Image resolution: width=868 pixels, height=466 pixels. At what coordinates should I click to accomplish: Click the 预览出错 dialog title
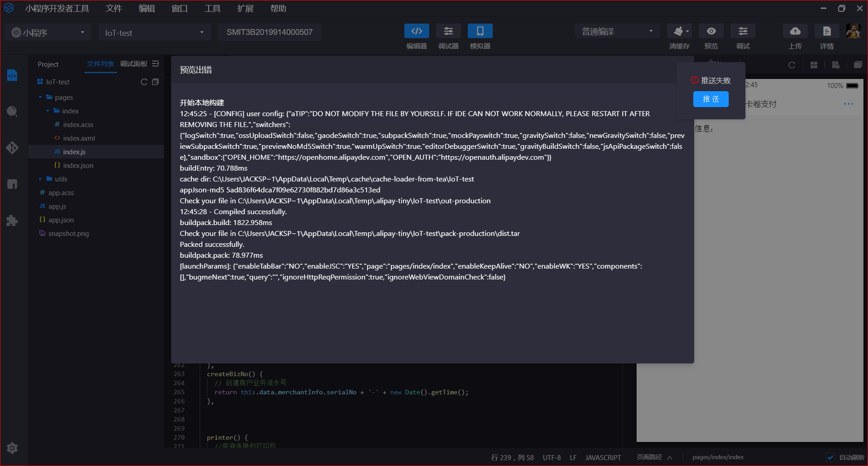196,70
